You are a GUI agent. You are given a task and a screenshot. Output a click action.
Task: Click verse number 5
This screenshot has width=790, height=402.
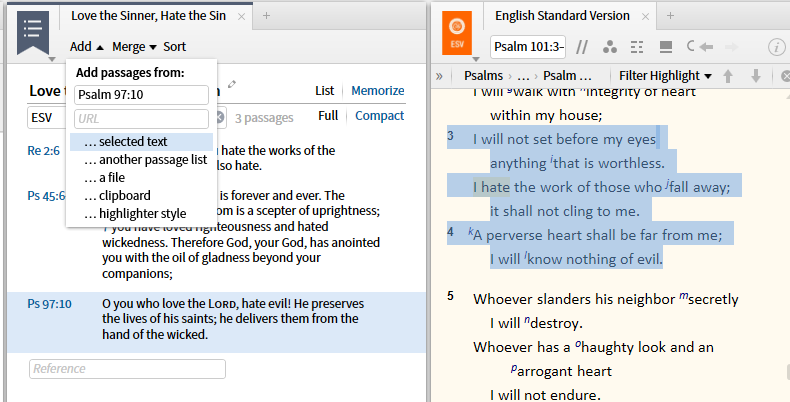(x=450, y=296)
